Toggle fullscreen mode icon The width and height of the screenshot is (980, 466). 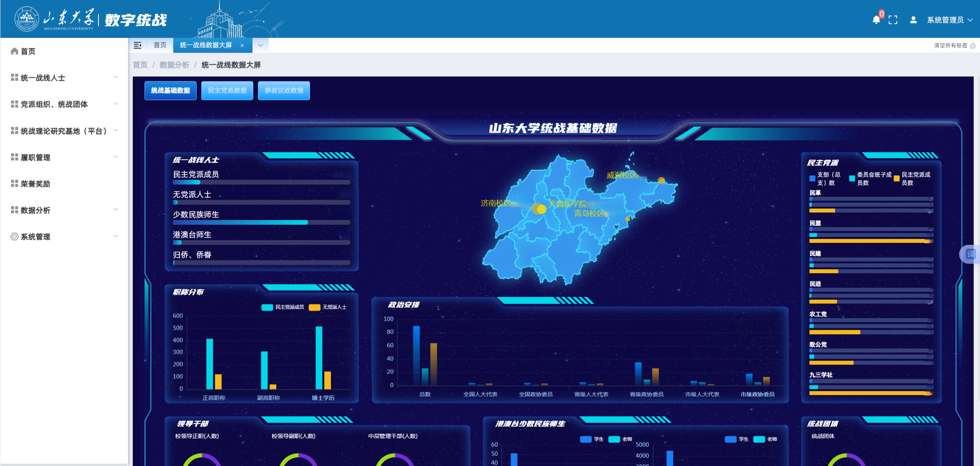pos(893,20)
